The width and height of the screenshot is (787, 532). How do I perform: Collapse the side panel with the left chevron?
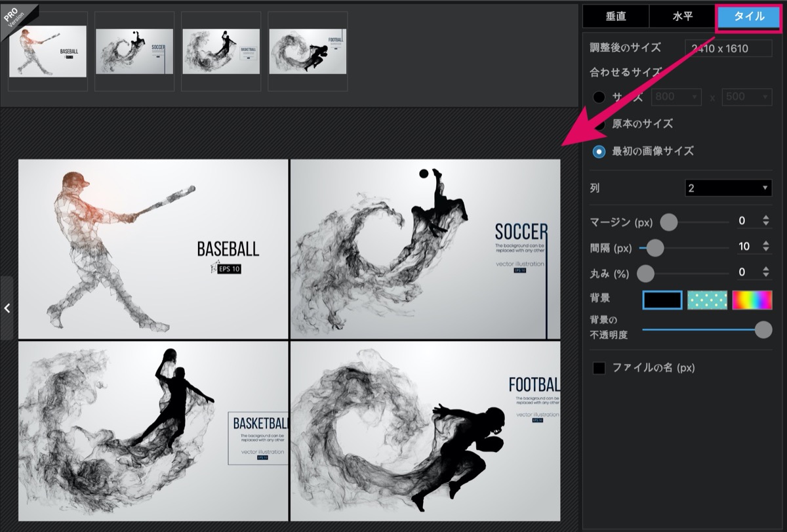click(7, 308)
